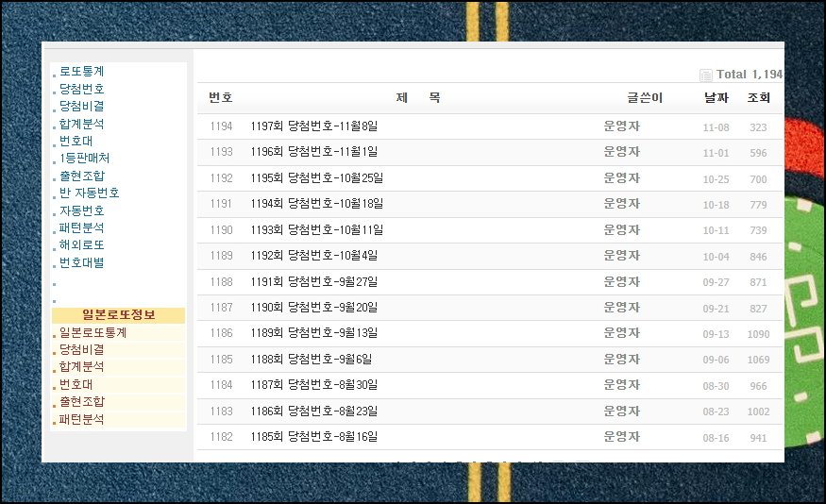Viewport: 826px width, 504px height.
Task: Open post 1197회 당첨번호-11월8일
Action: (314, 126)
